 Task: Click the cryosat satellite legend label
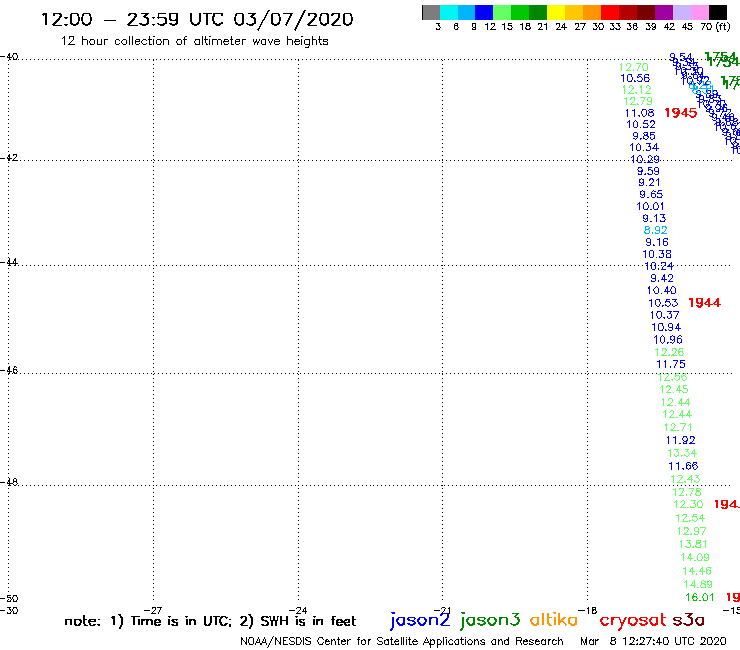click(633, 620)
